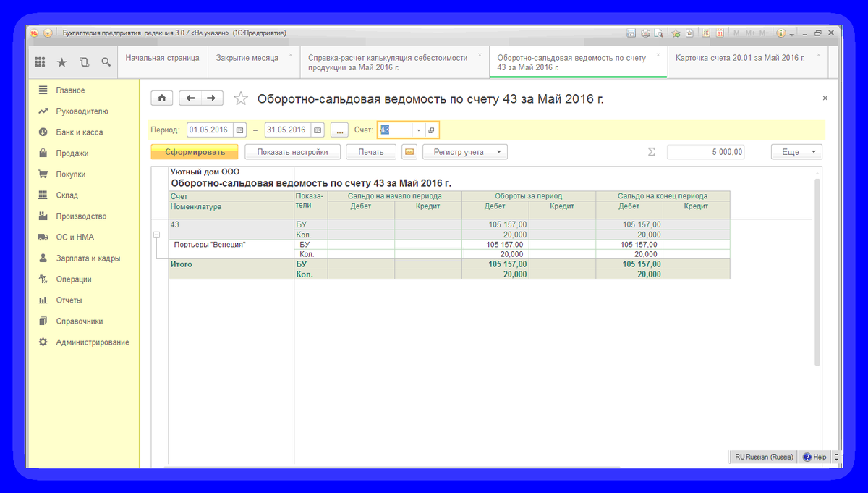Open the Еще dropdown menu
The height and width of the screenshot is (493, 868).
(796, 152)
